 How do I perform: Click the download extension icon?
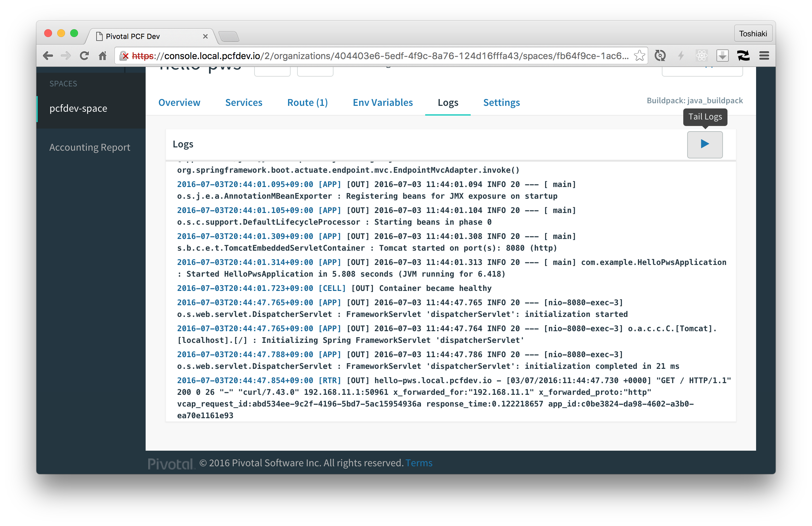pos(722,56)
